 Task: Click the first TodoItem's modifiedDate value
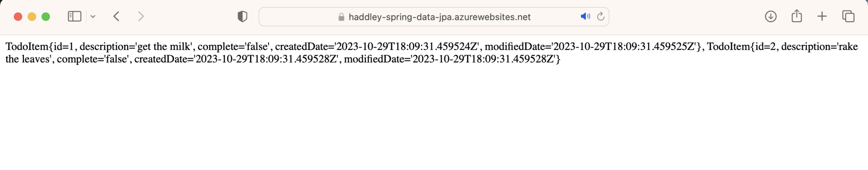click(x=625, y=47)
